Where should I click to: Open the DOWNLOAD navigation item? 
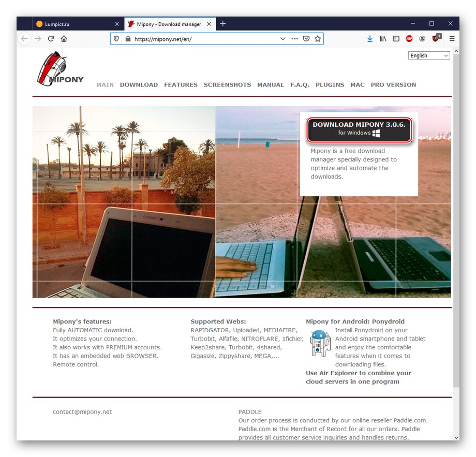tap(139, 85)
